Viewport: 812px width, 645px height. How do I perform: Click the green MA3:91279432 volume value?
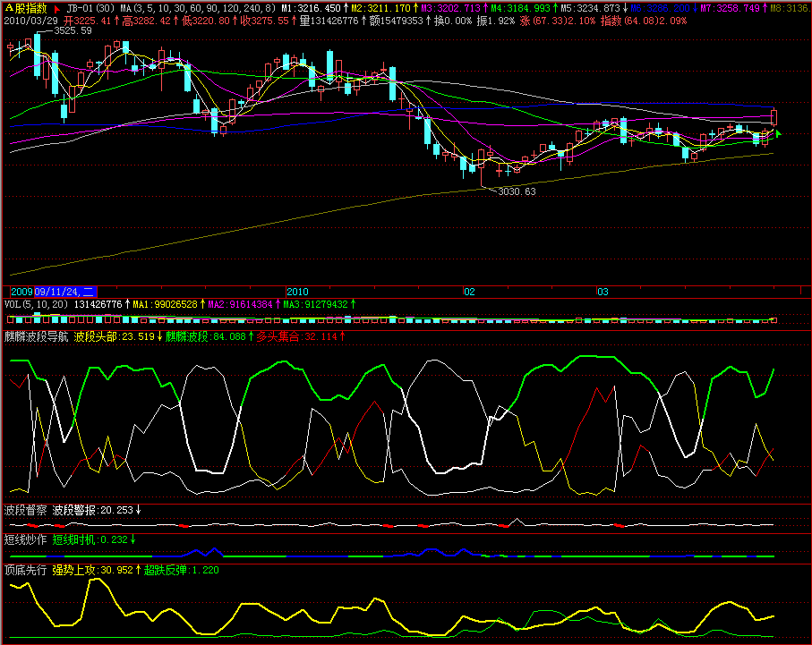315,304
